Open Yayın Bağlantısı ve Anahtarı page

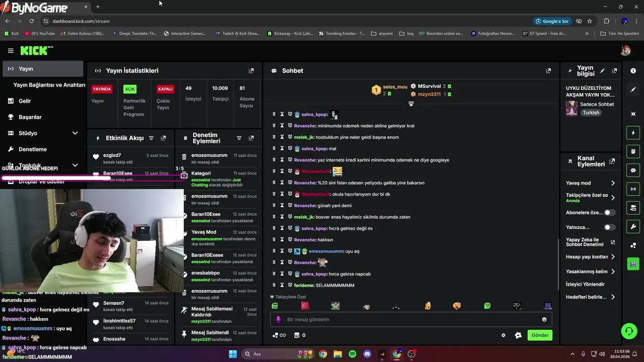tap(49, 85)
